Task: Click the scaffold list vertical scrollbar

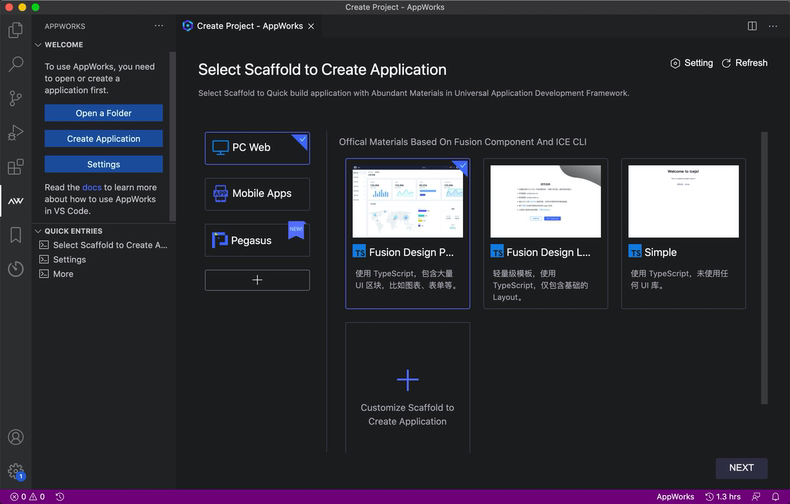Action: pos(764,267)
